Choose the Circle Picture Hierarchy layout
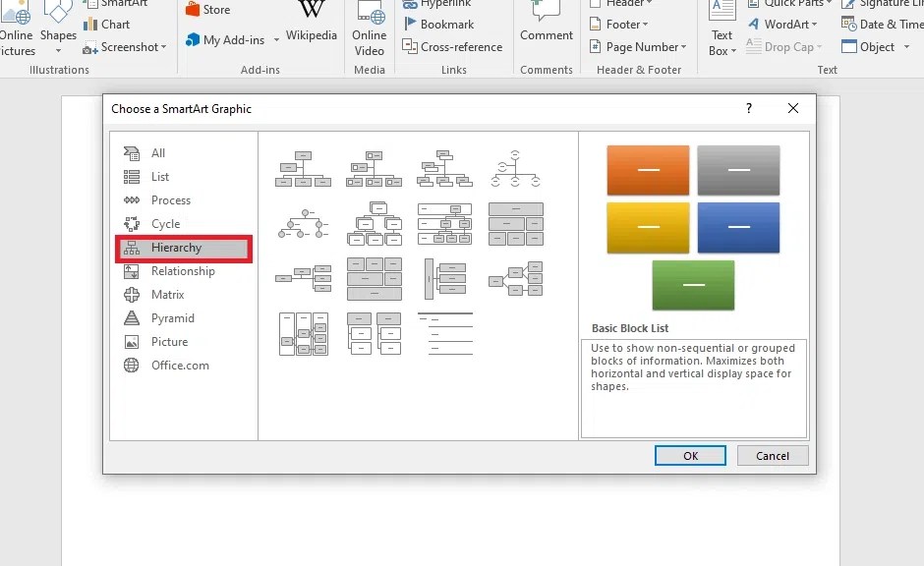 303,224
